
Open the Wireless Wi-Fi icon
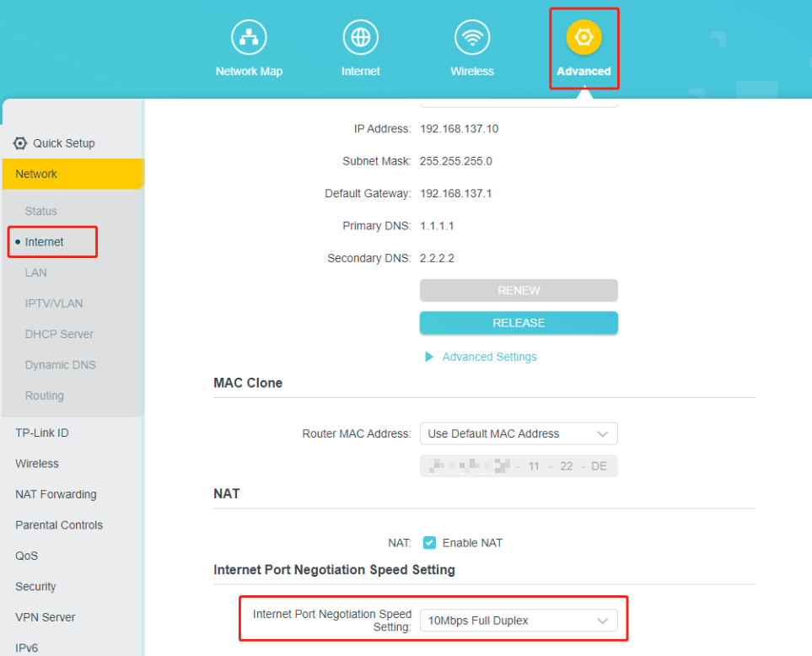[472, 38]
